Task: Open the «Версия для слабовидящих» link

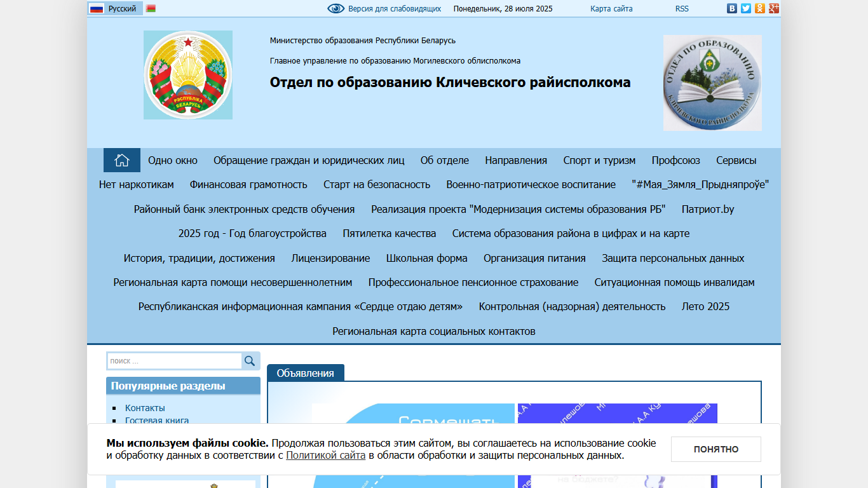Action: pyautogui.click(x=395, y=9)
